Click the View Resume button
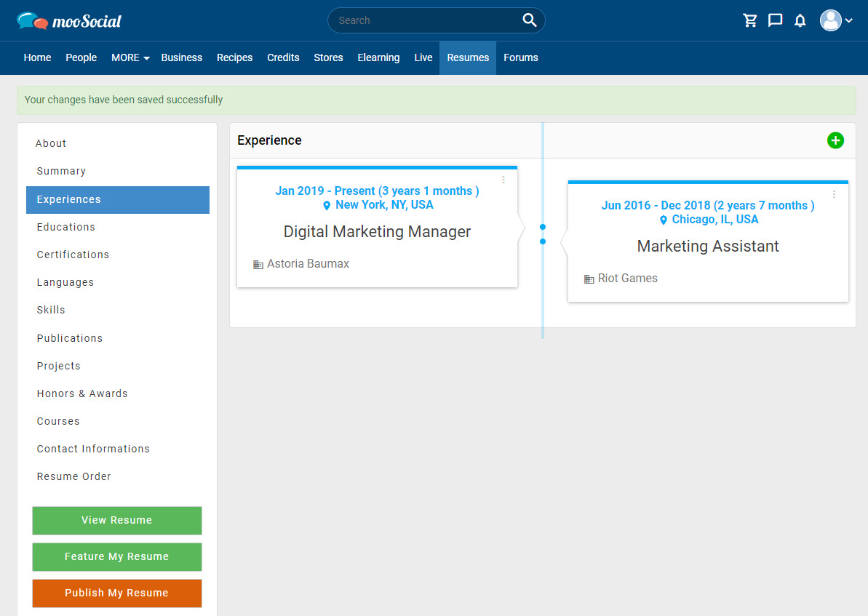The width and height of the screenshot is (868, 616). 117,520
